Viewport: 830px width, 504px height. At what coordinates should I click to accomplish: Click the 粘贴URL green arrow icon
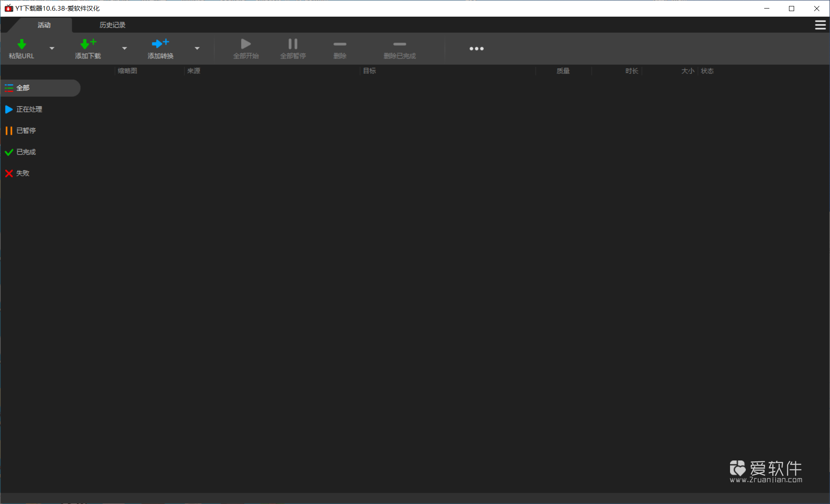22,44
